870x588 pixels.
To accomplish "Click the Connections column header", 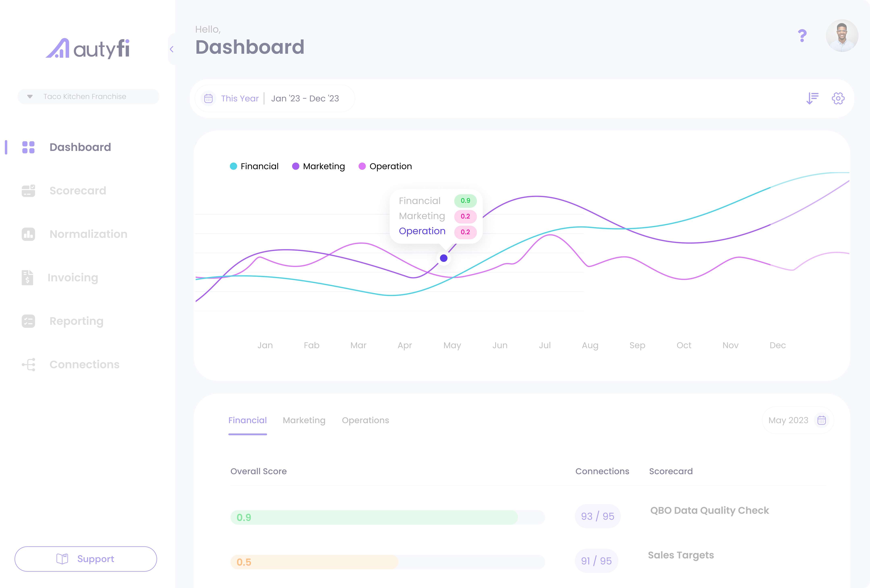I will coord(602,471).
